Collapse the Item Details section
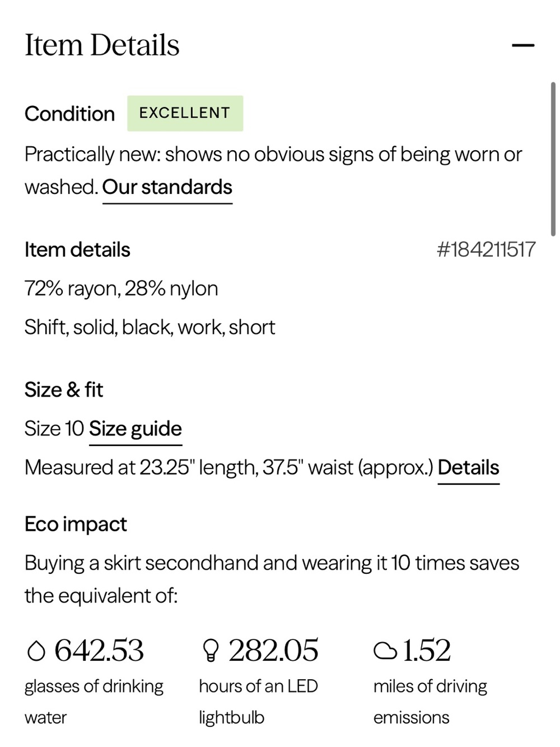 pyautogui.click(x=523, y=45)
